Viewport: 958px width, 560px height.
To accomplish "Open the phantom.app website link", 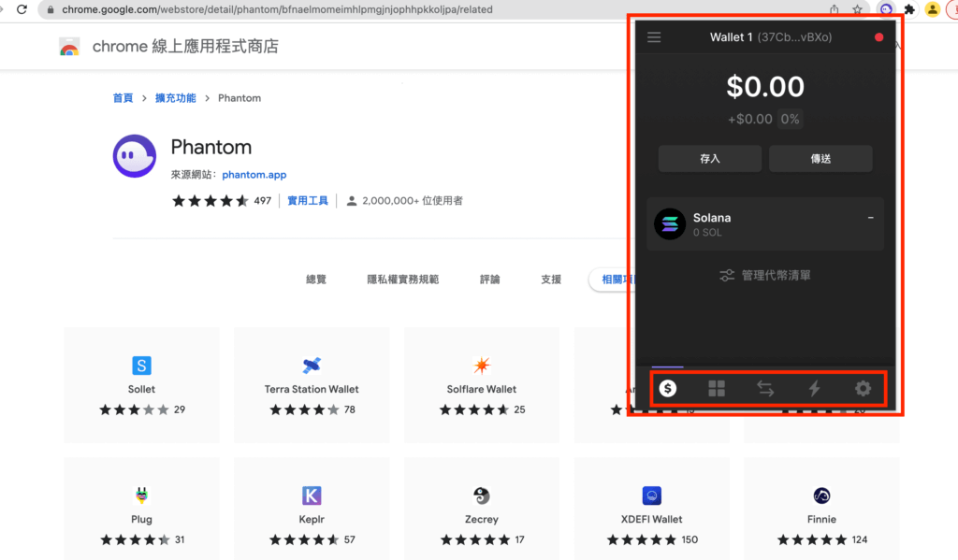I will [x=254, y=174].
